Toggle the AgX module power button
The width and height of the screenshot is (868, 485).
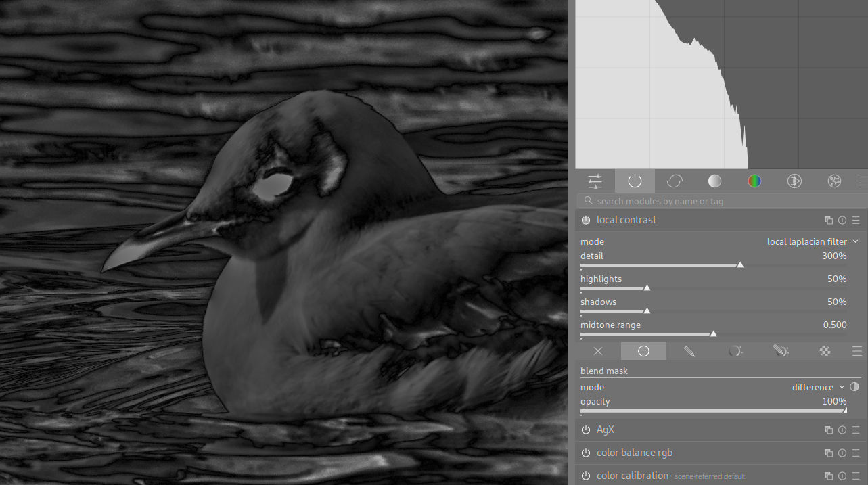586,430
